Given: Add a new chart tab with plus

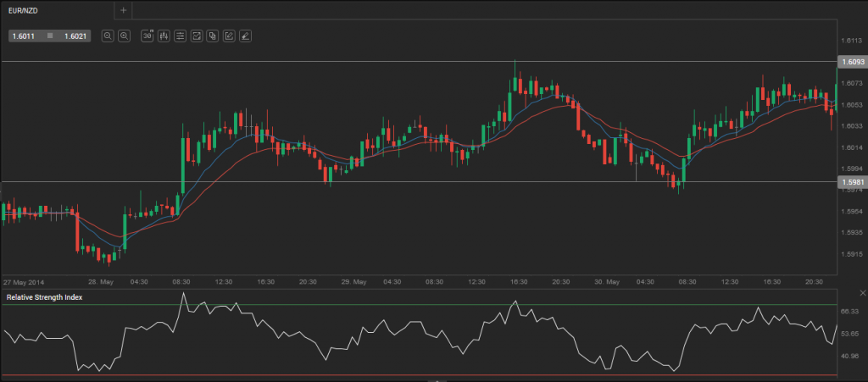Looking at the screenshot, I should (123, 10).
